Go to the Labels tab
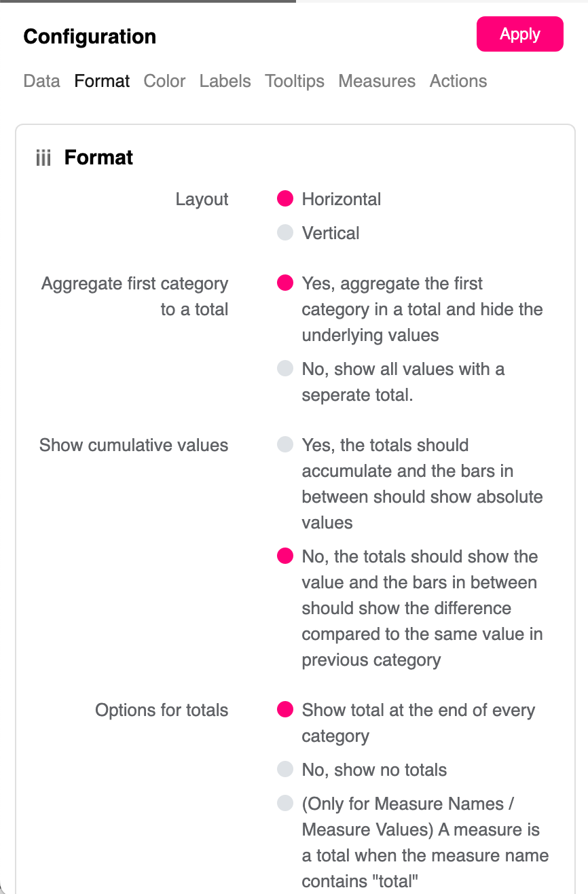Image resolution: width=588 pixels, height=894 pixels. pyautogui.click(x=225, y=82)
